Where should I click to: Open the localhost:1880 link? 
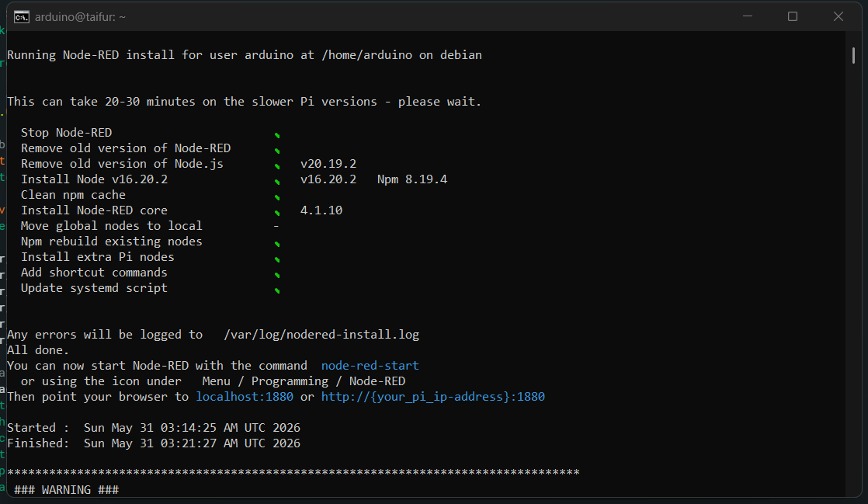pos(245,397)
